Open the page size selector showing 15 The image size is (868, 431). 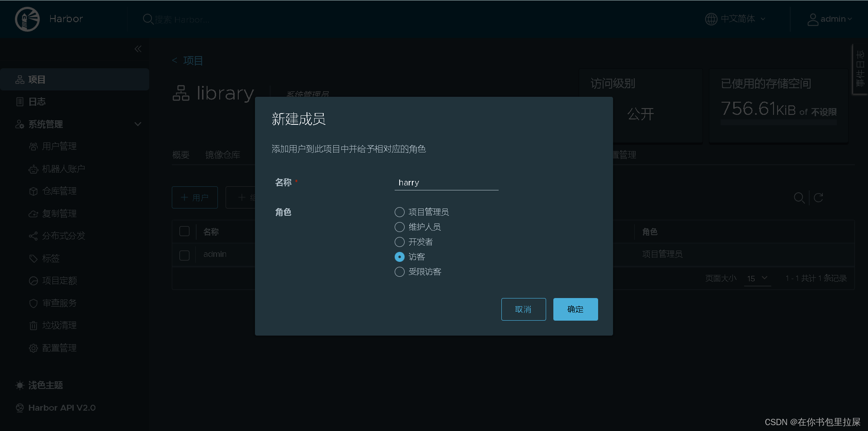[757, 279]
